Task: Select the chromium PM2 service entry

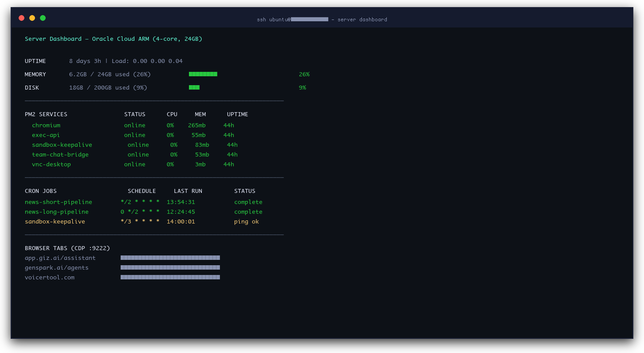Action: [46, 125]
